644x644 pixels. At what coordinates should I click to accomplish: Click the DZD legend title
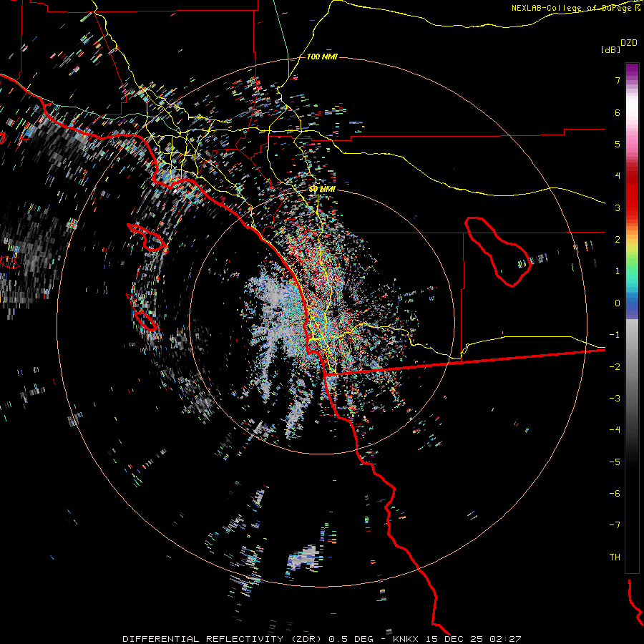tap(628, 43)
